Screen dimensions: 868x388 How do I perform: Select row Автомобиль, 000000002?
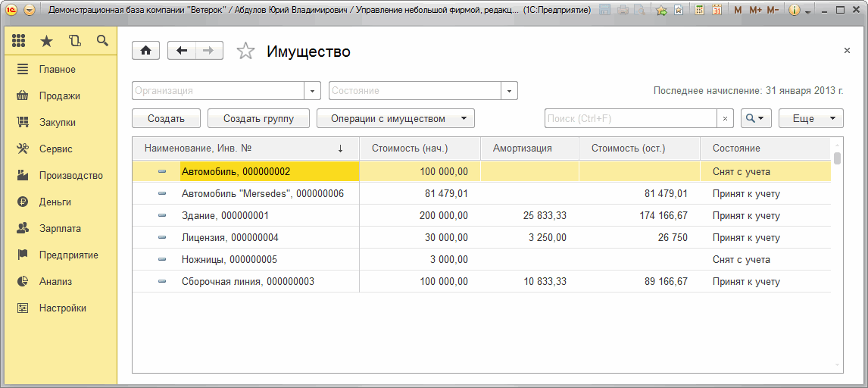[482, 171]
